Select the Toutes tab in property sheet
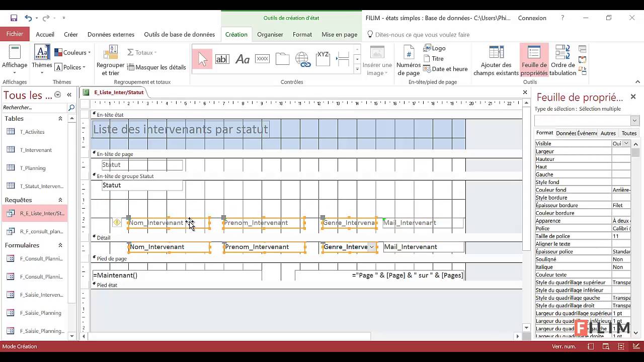This screenshot has height=362, width=644. [x=629, y=133]
